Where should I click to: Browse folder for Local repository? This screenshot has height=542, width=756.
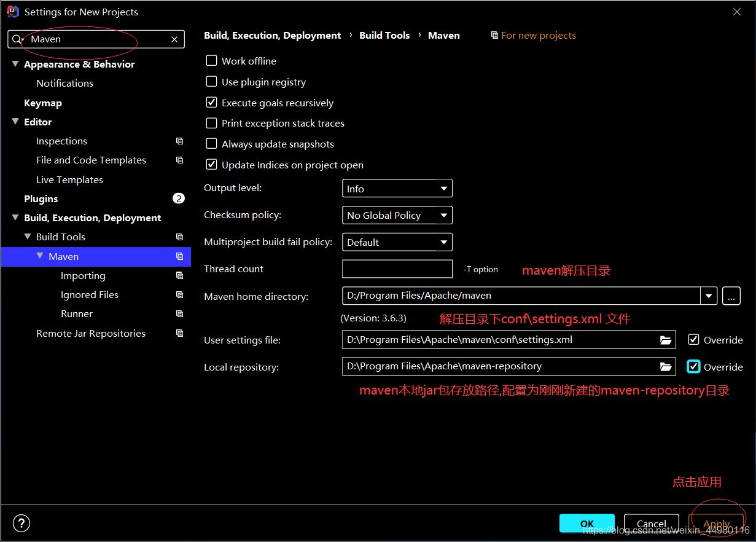coord(666,367)
